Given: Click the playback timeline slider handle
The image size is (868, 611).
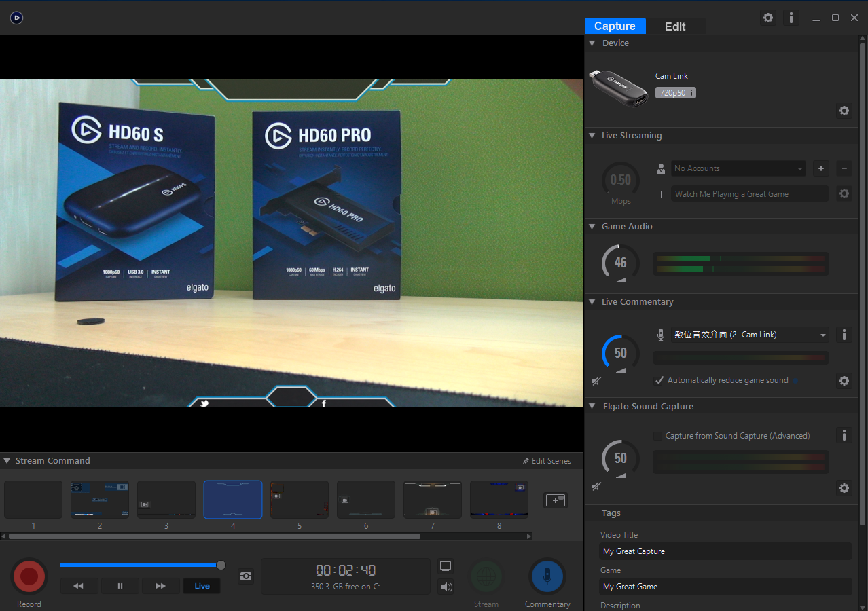Looking at the screenshot, I should 221,565.
